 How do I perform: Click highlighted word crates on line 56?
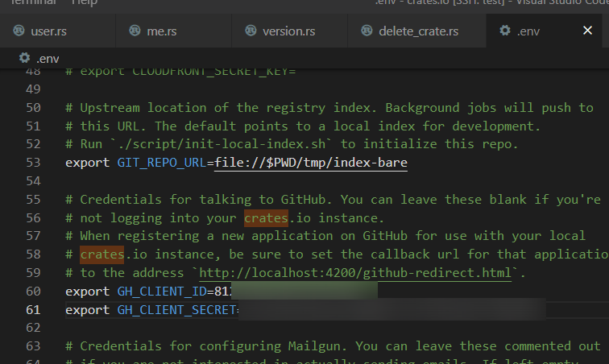pyautogui.click(x=266, y=218)
